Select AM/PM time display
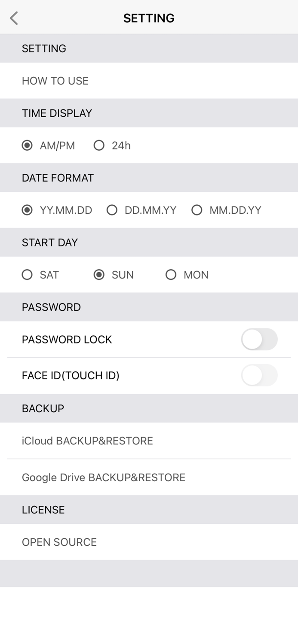 27,146
